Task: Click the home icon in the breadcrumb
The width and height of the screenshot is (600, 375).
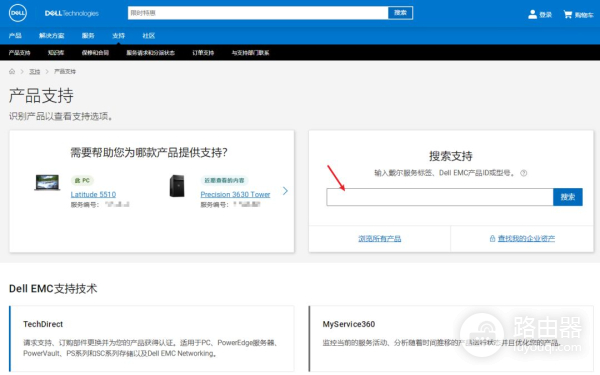Action: click(12, 72)
